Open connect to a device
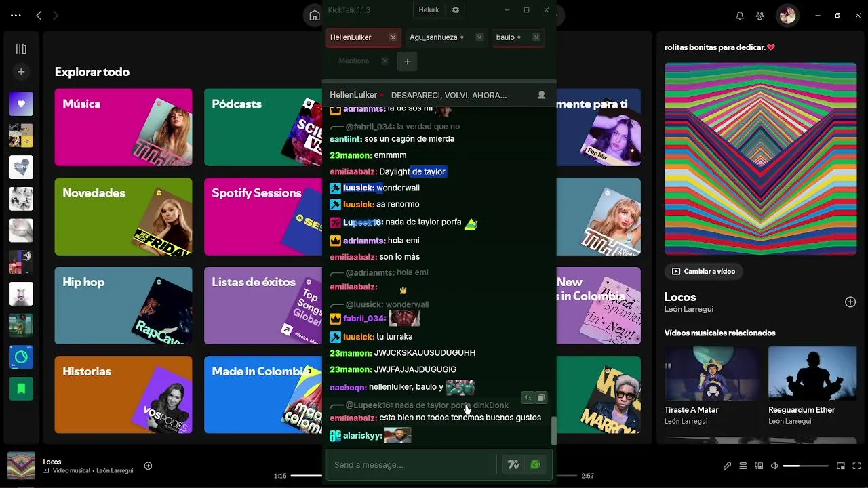Viewport: 868px width, 488px height. (759, 466)
